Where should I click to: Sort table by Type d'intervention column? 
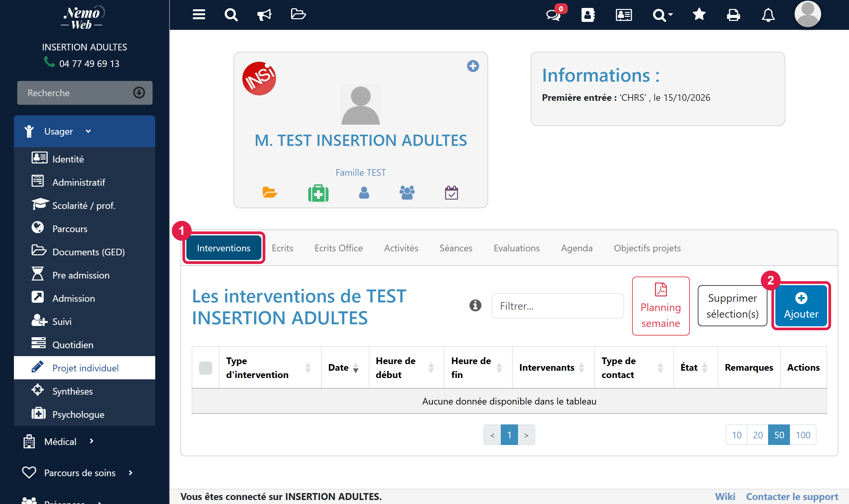click(270, 368)
